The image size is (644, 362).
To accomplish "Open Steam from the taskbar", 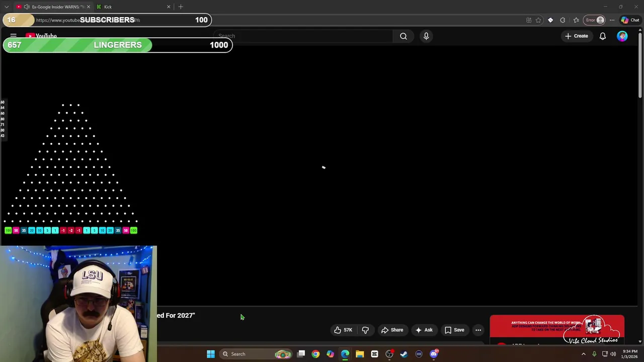I will tap(404, 354).
